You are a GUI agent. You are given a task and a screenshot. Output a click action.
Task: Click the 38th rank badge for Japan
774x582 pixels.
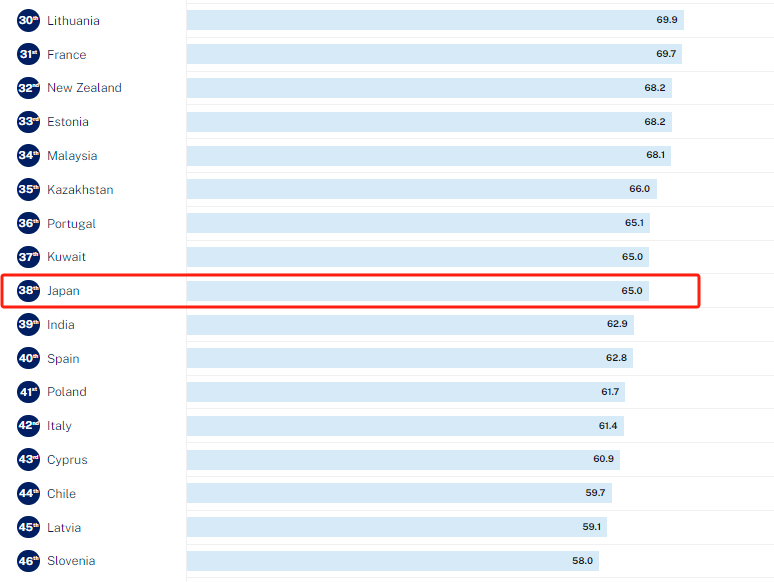coord(28,291)
